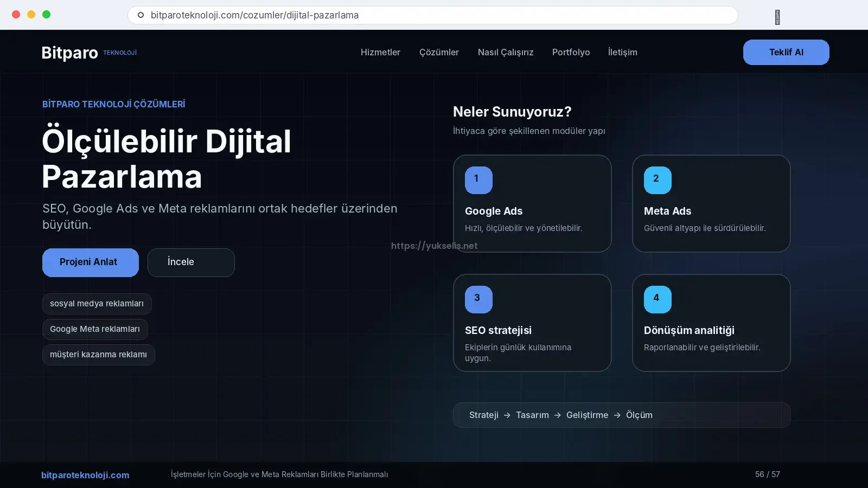Screen dimensions: 868x488
Task: Click the TEKNOLOJİ text beside the logo
Action: [120, 53]
